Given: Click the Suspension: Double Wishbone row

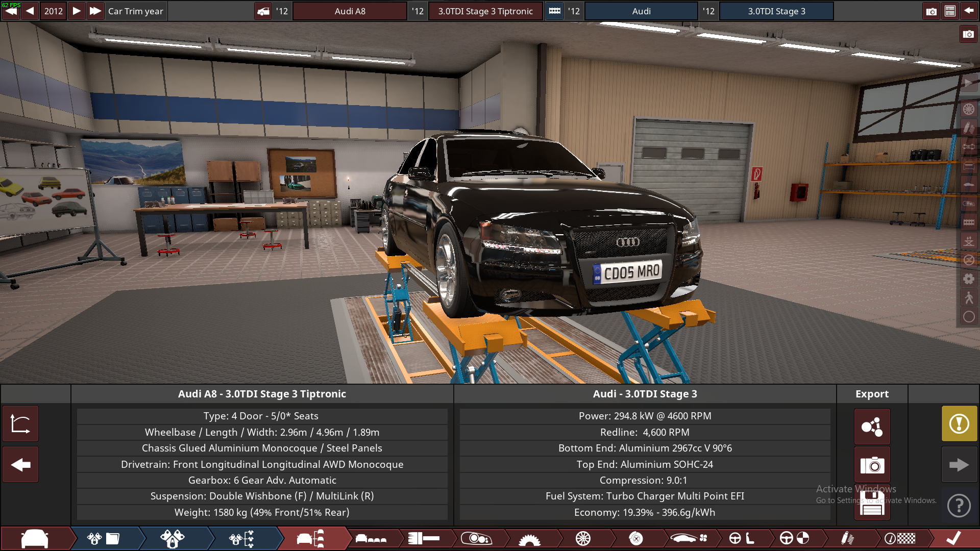Looking at the screenshot, I should click(x=262, y=496).
